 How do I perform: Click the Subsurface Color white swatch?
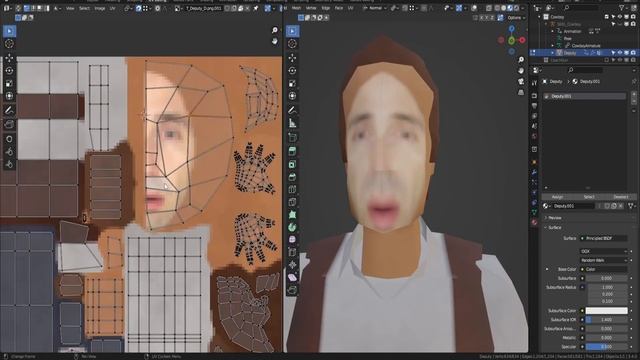click(x=606, y=311)
